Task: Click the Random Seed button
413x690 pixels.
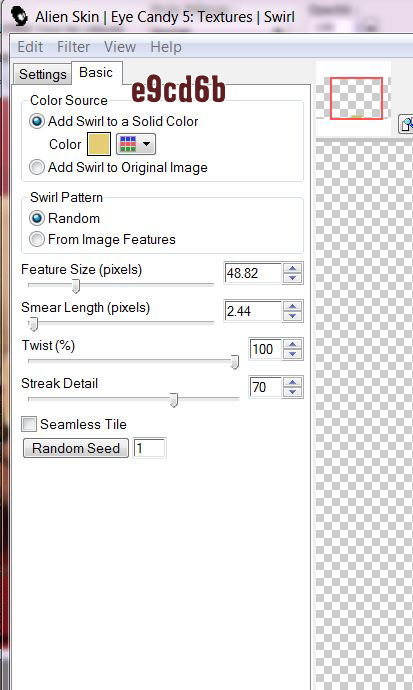Action: click(76, 448)
